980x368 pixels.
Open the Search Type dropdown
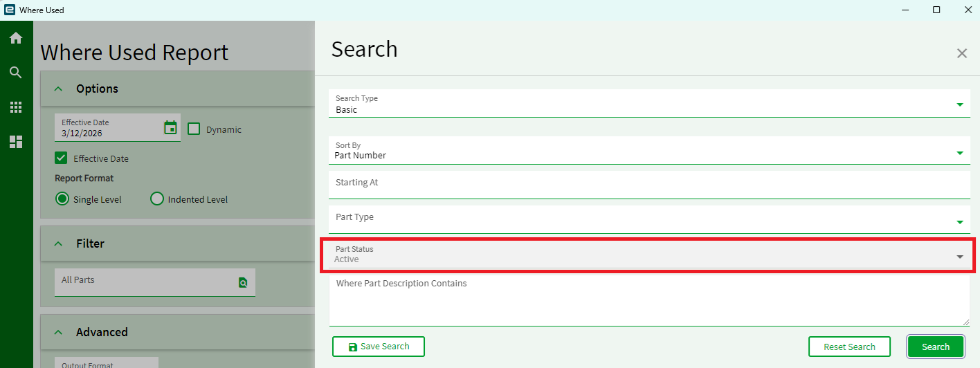(x=959, y=104)
